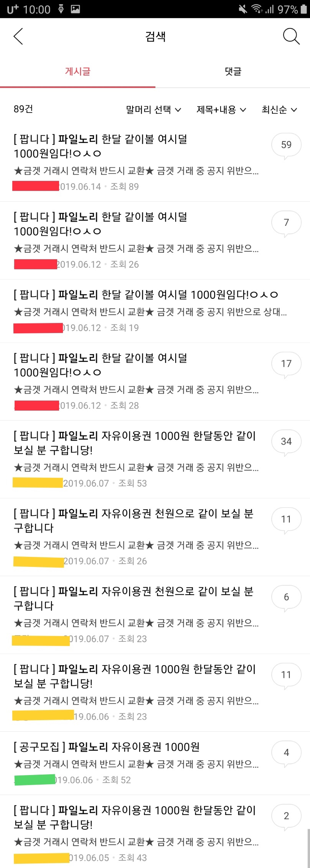Open the 59 comments bubble
310x868 pixels.
point(286,146)
